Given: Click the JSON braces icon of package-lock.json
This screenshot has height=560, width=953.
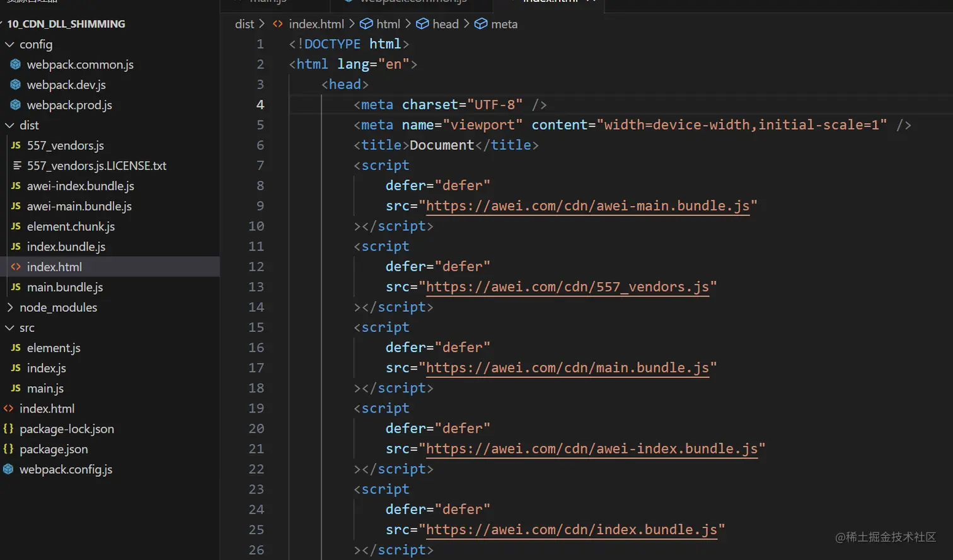Looking at the screenshot, I should (x=8, y=429).
